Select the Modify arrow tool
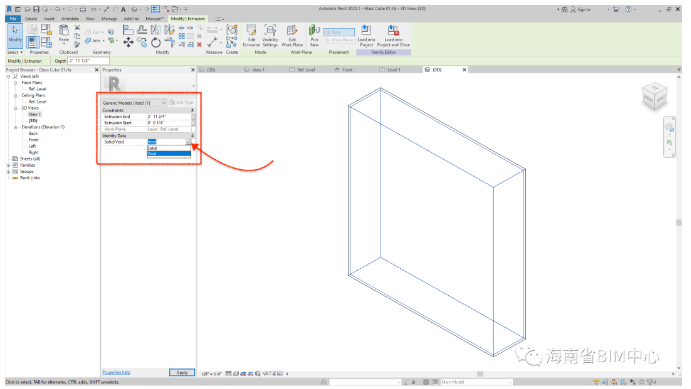 pos(15,34)
